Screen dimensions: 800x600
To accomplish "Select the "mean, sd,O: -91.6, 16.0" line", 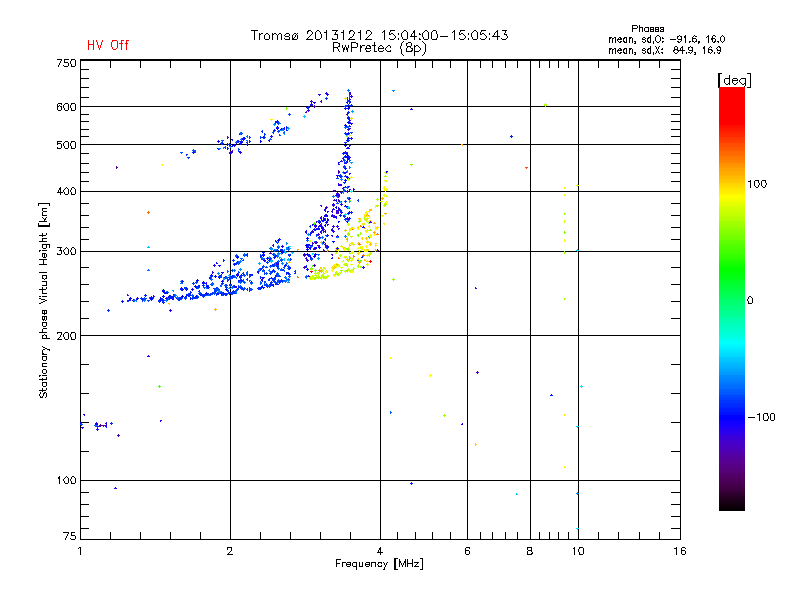I will point(666,39).
